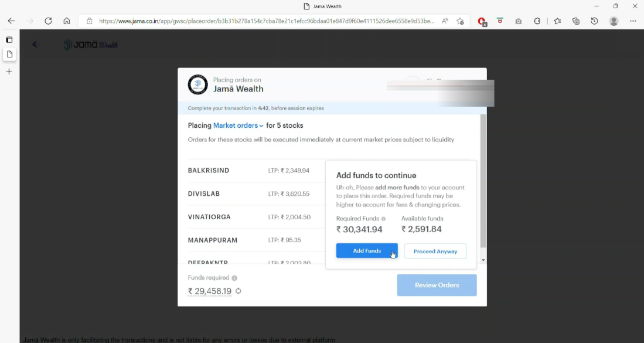Click the ₹ 30,341.94 required funds value
This screenshot has width=644, height=343.
[x=359, y=229]
